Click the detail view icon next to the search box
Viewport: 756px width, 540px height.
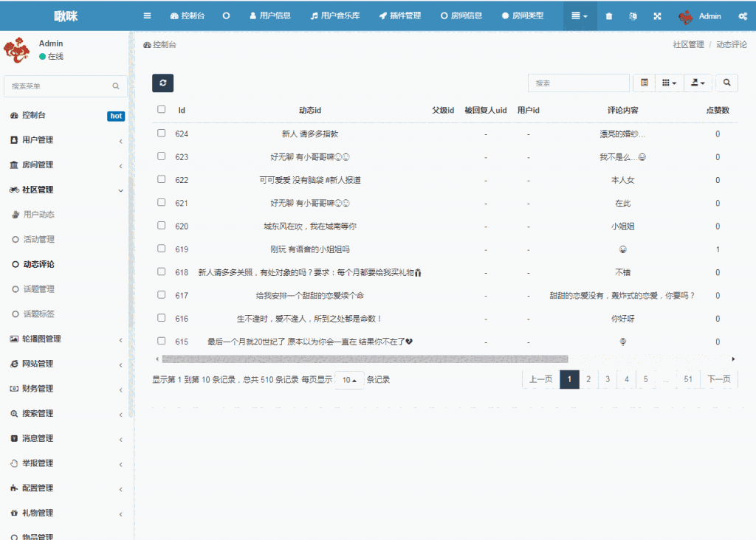[x=645, y=83]
